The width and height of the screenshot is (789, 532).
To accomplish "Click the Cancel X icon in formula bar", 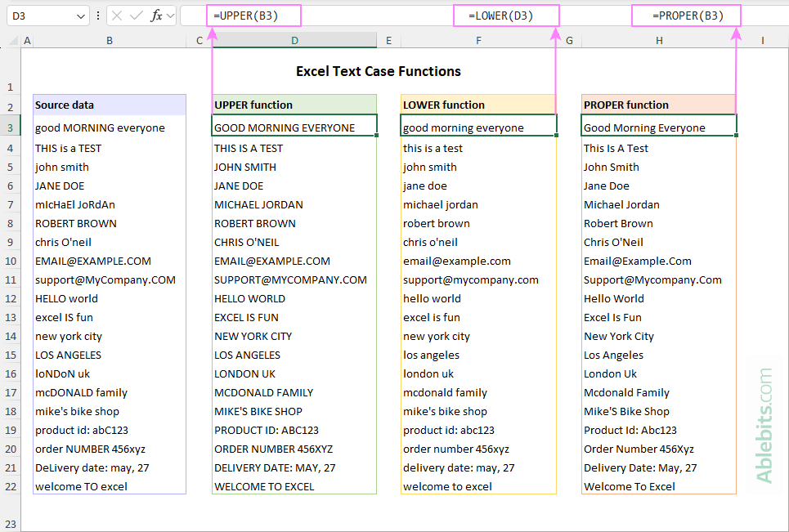I will (118, 16).
